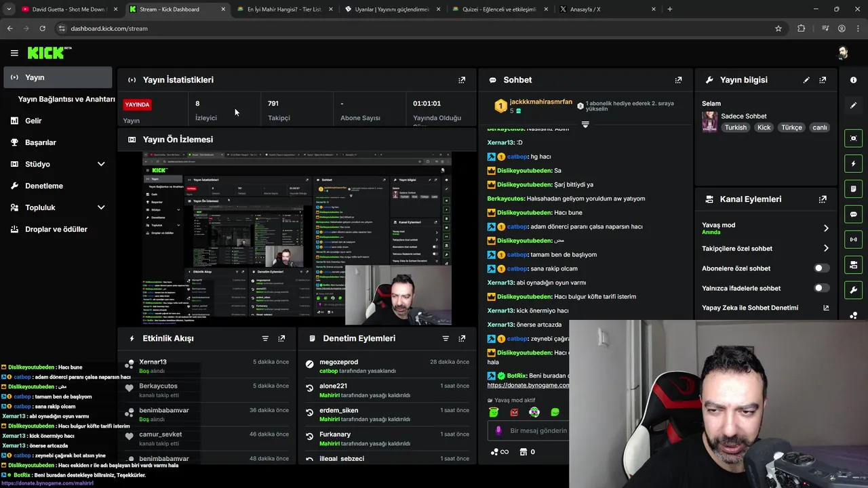Click the Sadece Sohbet category thumbnail
This screenshot has height=488, width=868.
coord(710,121)
